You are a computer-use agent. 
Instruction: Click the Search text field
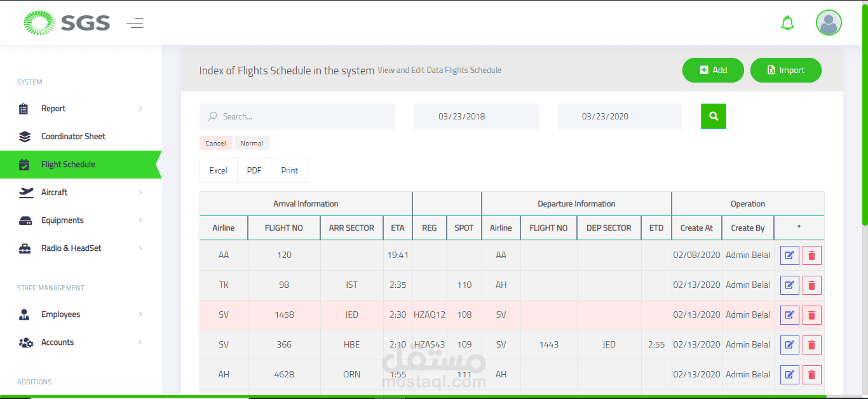coord(297,117)
